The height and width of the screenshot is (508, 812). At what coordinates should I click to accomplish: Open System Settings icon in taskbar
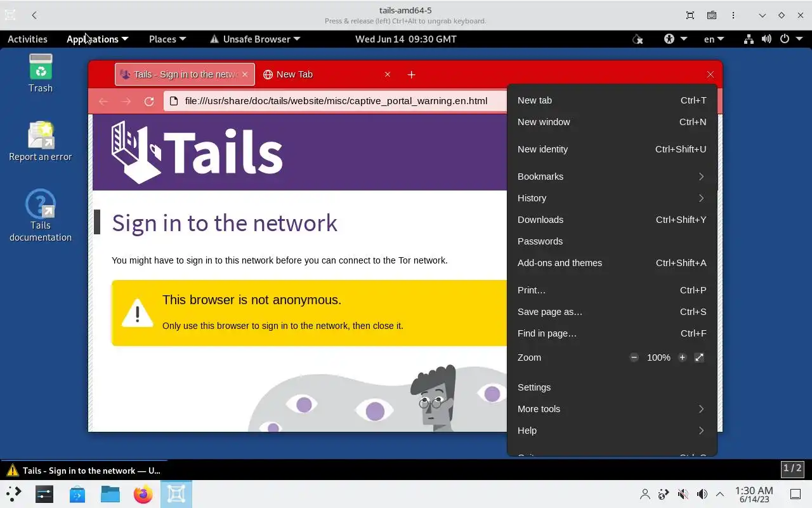44,494
